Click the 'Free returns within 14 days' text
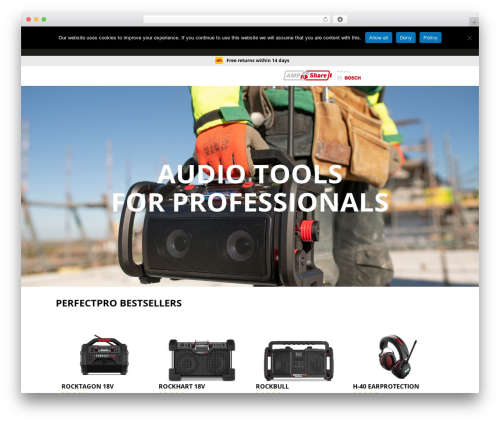The image size is (500, 423). [x=258, y=60]
